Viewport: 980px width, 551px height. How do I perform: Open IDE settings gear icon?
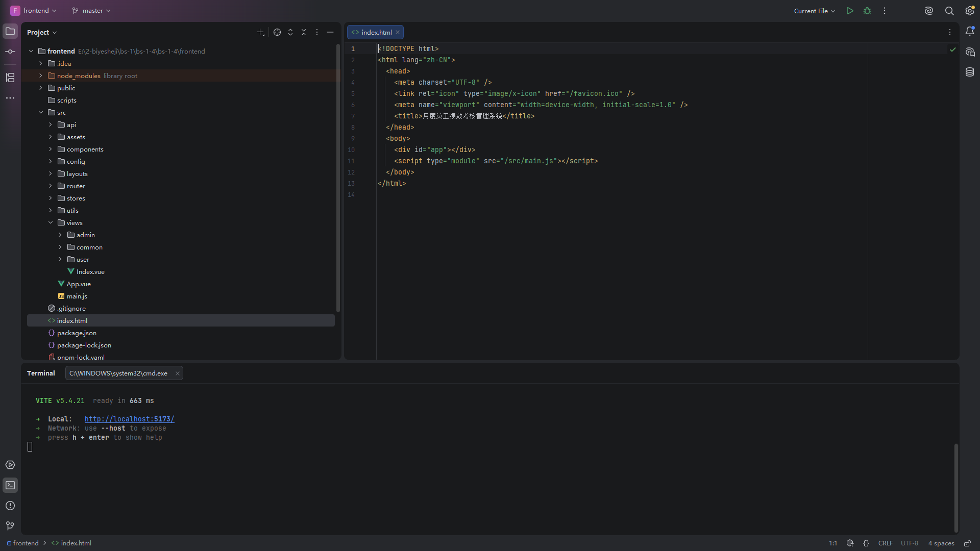[x=969, y=11]
